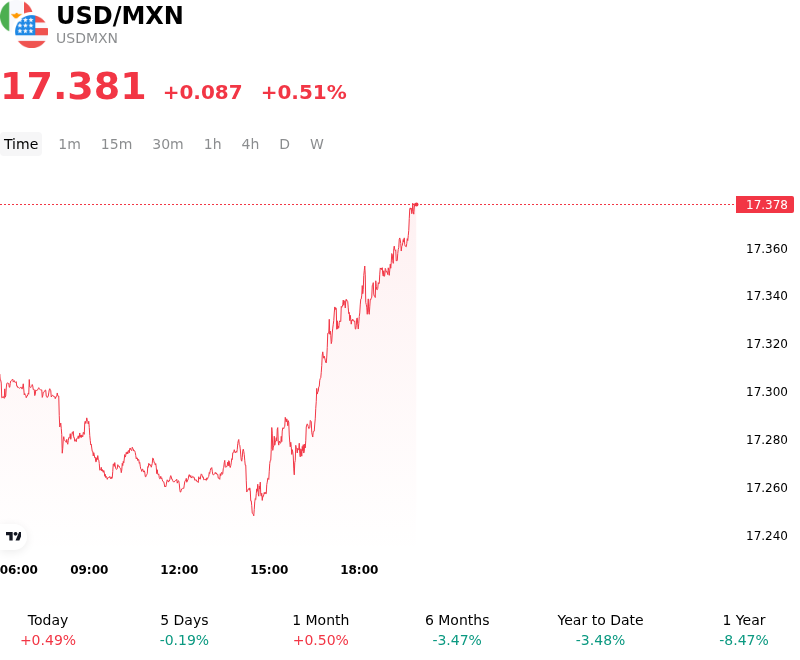Click the USD/MXN title heading
The width and height of the screenshot is (800, 660).
(119, 15)
